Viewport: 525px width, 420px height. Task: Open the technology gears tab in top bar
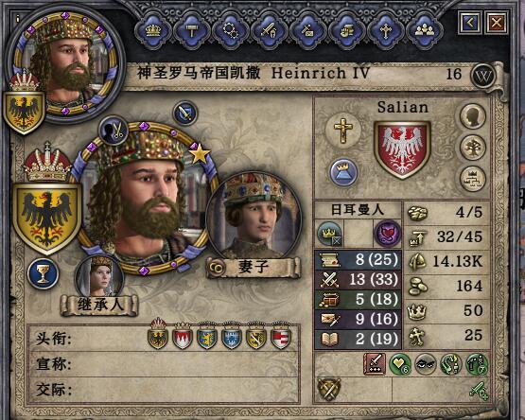pos(230,30)
